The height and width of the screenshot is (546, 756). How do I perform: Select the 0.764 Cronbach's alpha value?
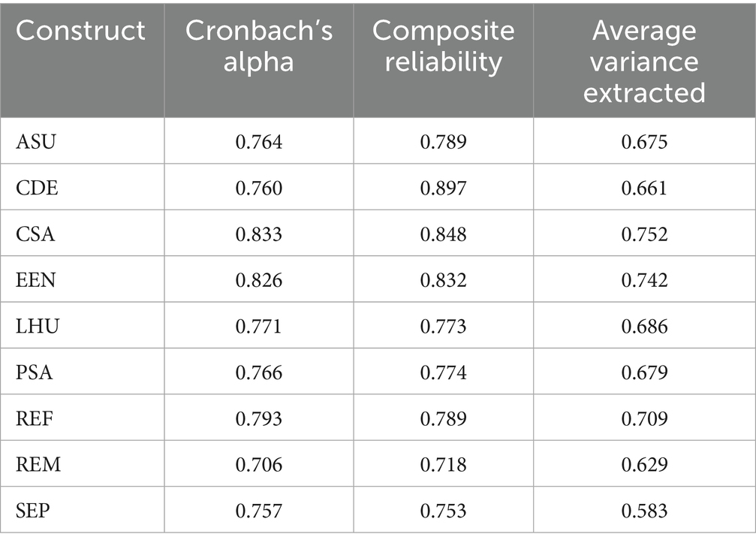[259, 142]
